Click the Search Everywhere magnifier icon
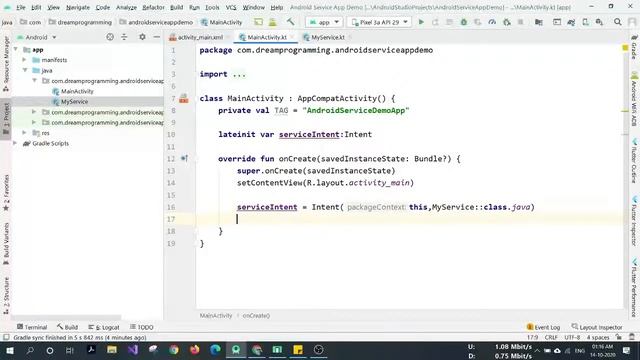 (618, 22)
